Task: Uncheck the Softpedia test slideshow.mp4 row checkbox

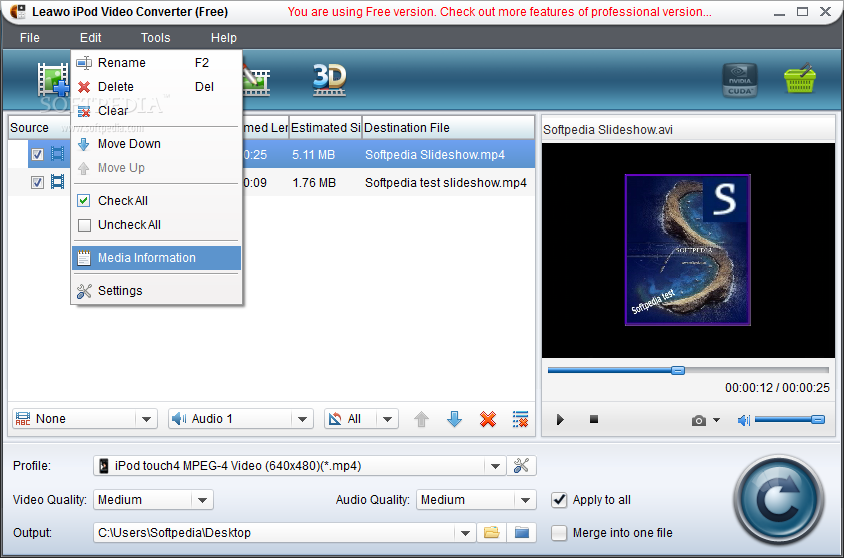Action: 37,182
